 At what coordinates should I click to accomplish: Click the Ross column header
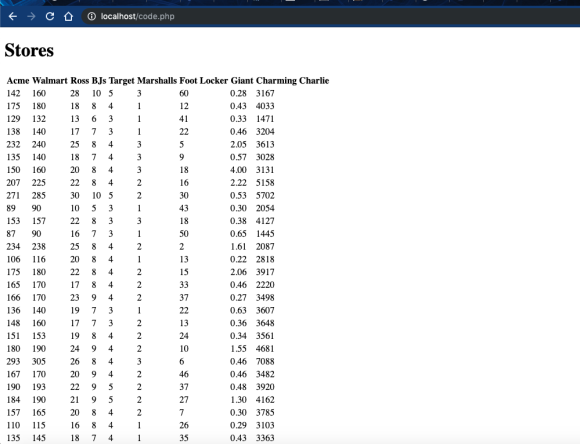coord(80,81)
